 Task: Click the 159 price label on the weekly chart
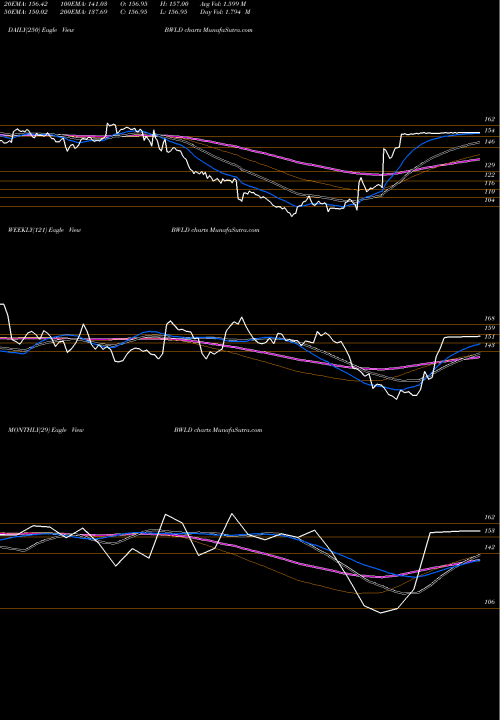coord(489,328)
